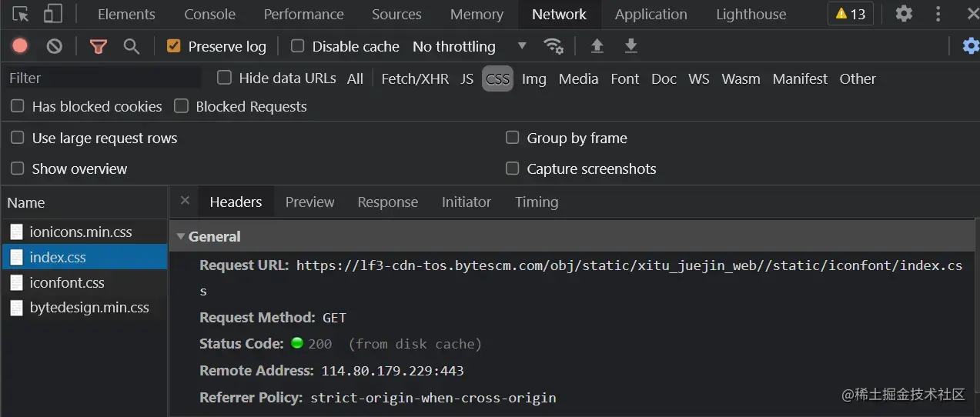Filter requests by Manifest

pyautogui.click(x=800, y=78)
